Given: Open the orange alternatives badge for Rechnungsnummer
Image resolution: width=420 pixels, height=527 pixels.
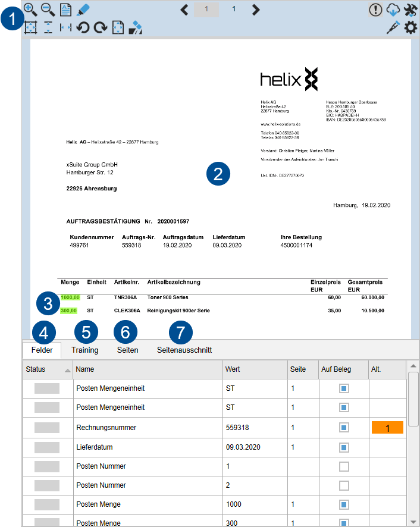Looking at the screenshot, I should point(387,428).
